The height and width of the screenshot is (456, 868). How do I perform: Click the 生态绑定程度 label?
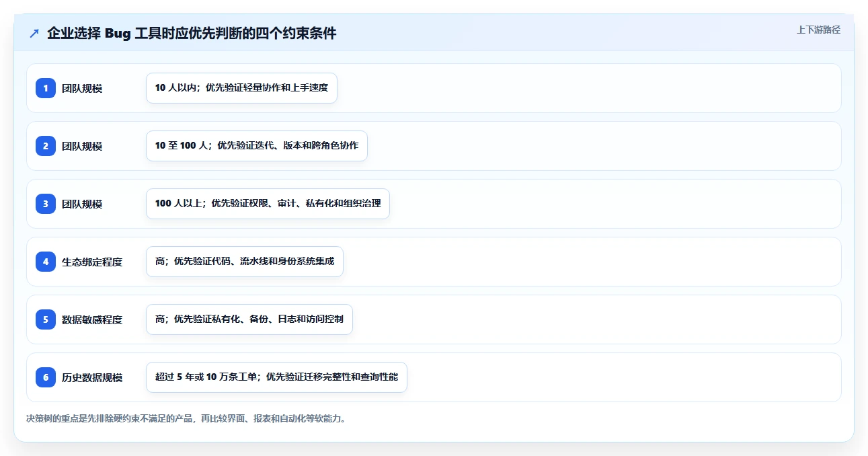(x=92, y=262)
